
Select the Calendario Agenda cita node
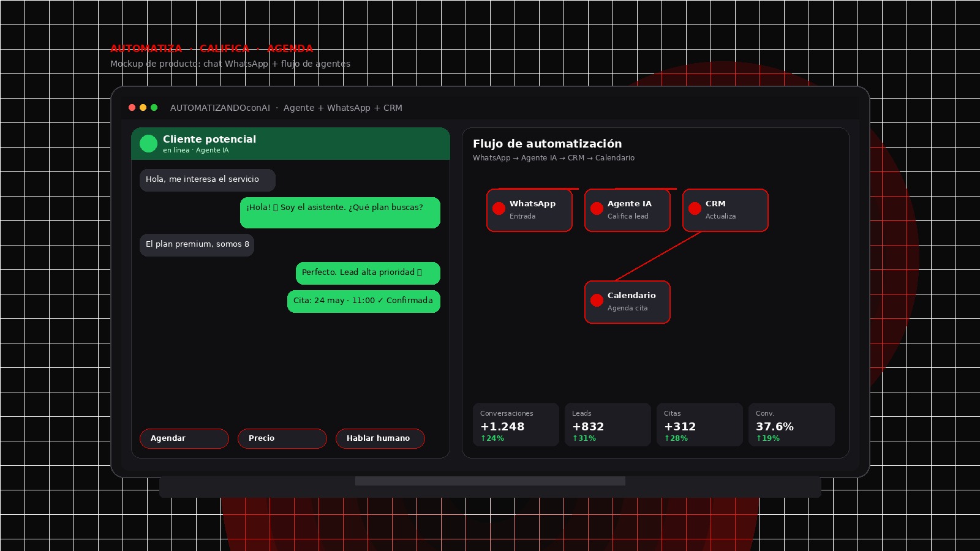point(627,302)
